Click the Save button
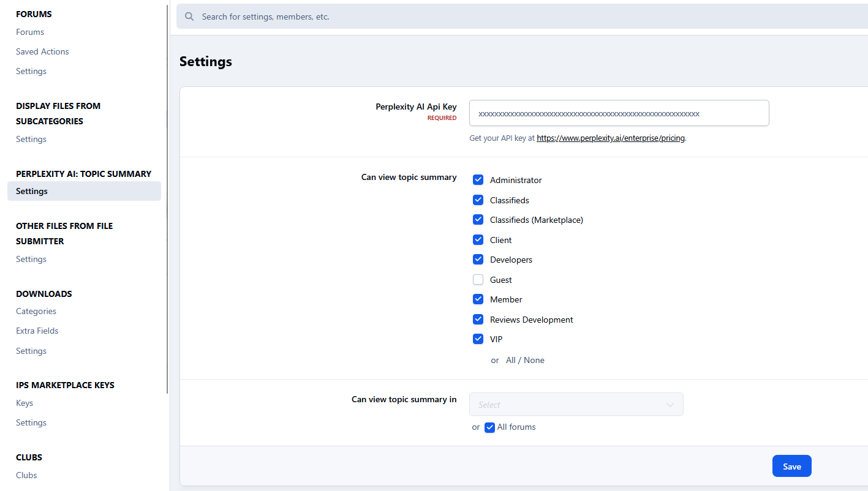 click(x=791, y=467)
